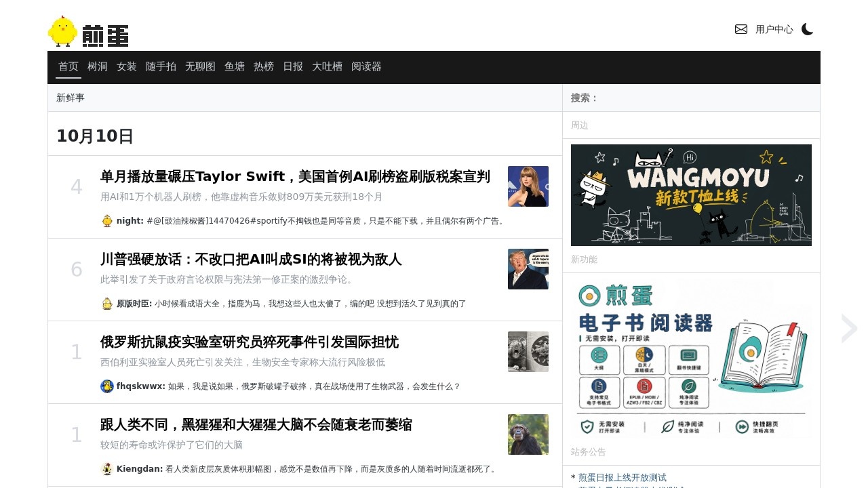Visit the 鱼塘 section
This screenshot has height=488, width=868.
tap(235, 66)
